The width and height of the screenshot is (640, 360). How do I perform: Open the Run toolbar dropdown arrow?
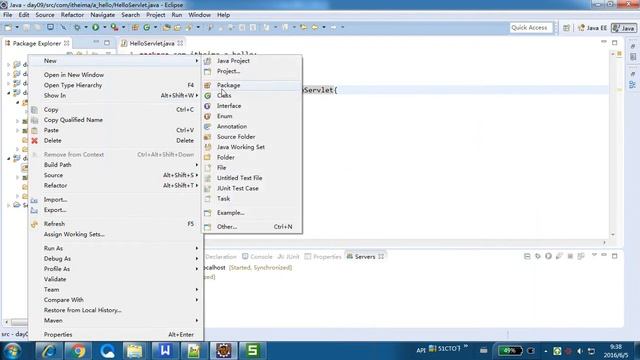(104, 27)
